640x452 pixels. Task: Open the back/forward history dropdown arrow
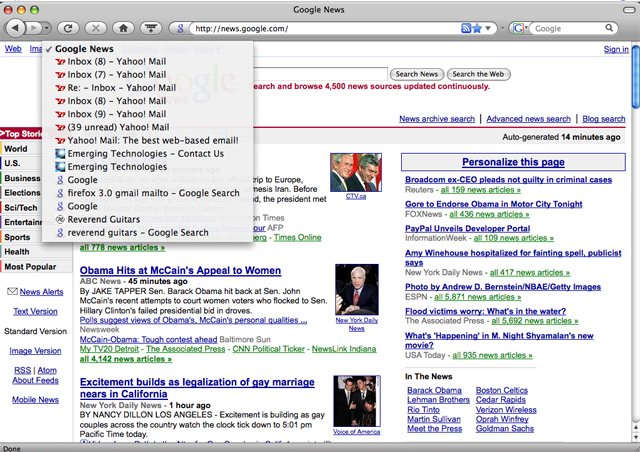click(x=47, y=28)
